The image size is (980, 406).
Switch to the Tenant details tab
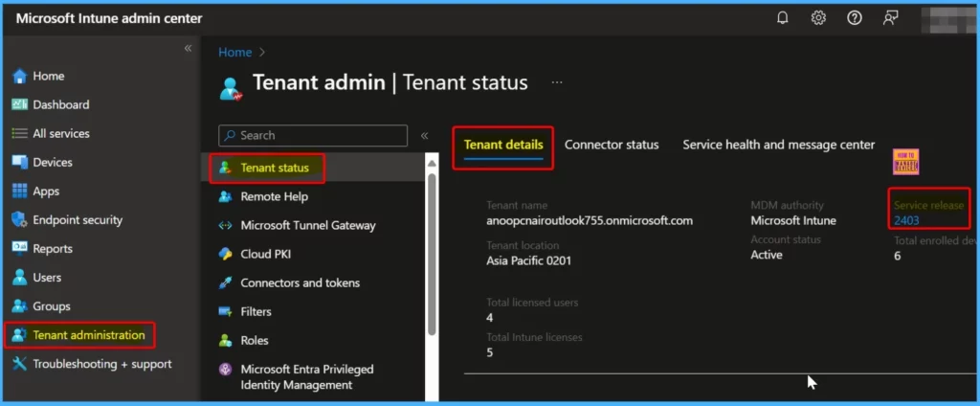[x=503, y=146]
